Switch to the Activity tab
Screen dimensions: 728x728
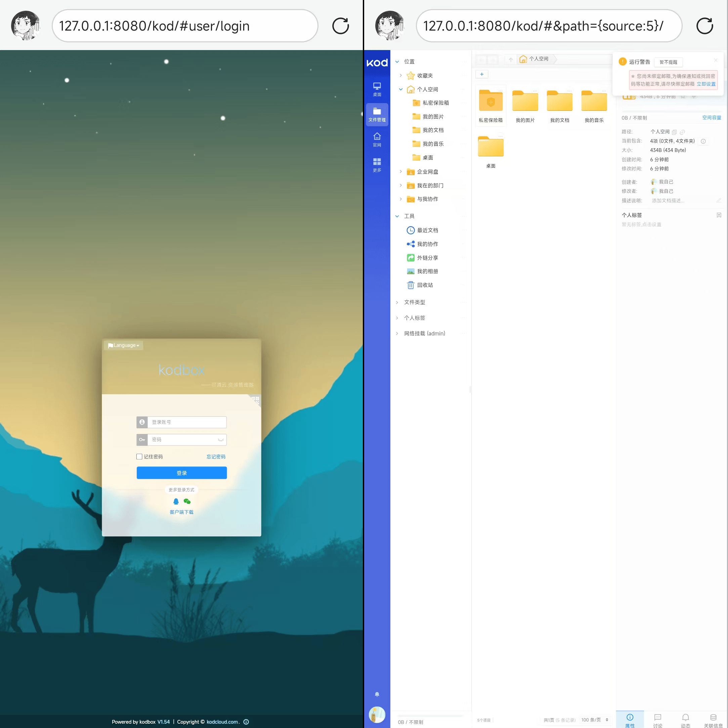685,720
